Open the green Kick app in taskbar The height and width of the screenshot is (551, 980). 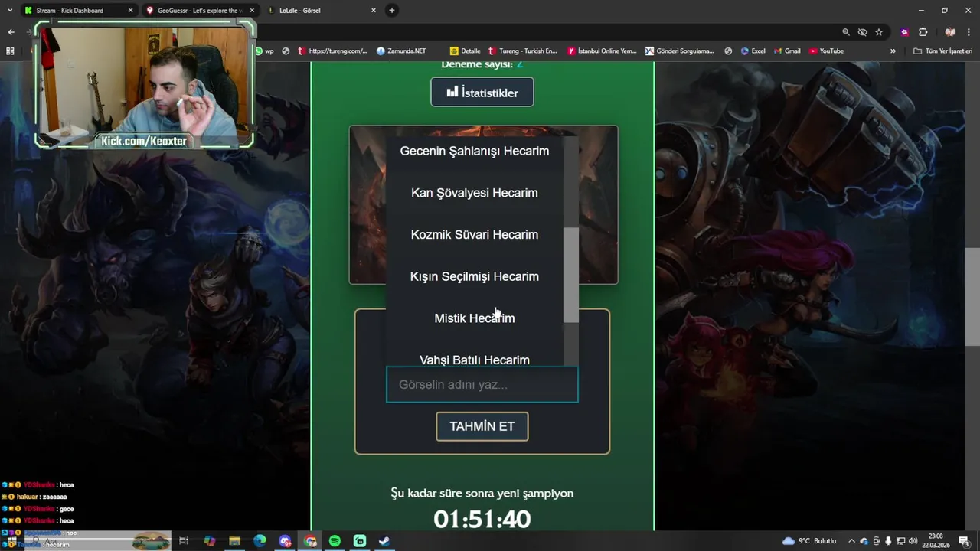click(x=360, y=541)
